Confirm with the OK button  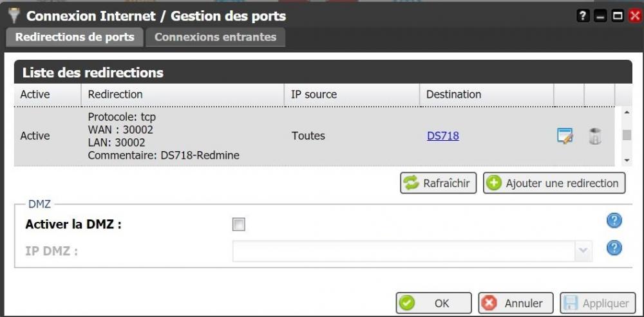point(433,303)
